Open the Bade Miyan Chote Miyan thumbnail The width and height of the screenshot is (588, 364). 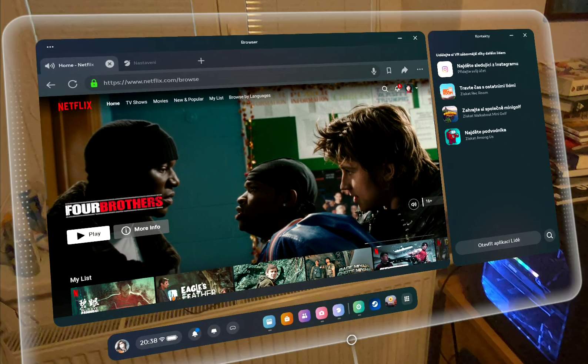339,263
